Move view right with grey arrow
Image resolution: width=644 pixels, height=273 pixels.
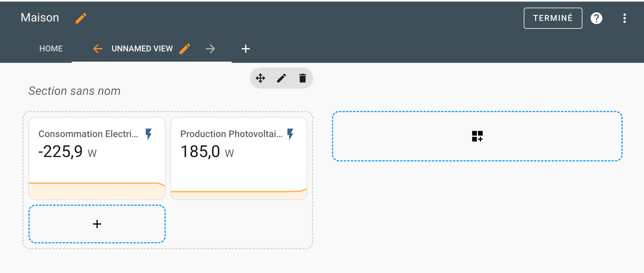coord(210,49)
